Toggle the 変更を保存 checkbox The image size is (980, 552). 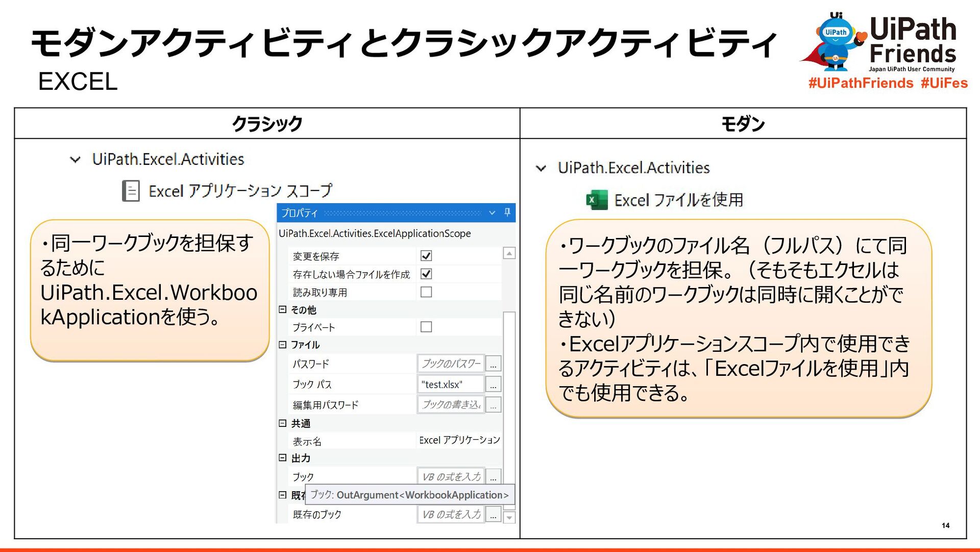426,255
